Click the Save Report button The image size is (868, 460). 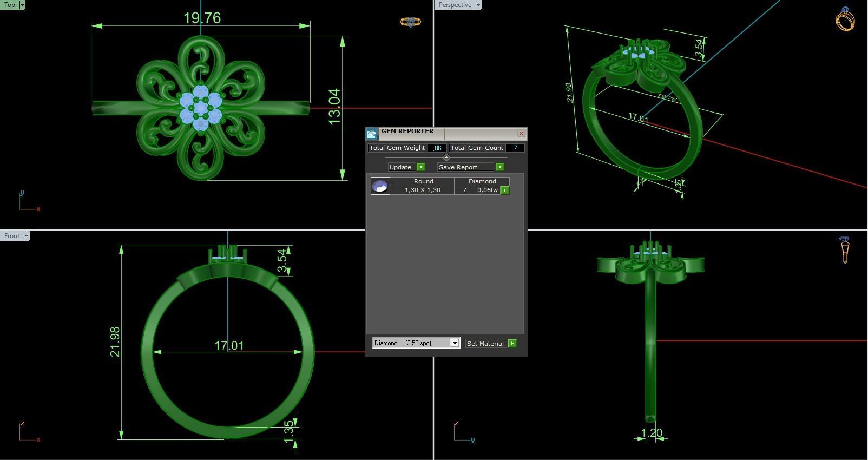coord(466,167)
